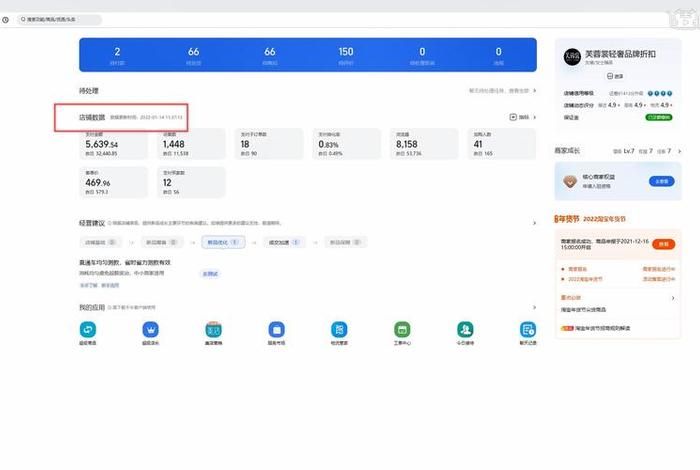Click the cyan refresh-arrows app icon
700x470 pixels.
pos(88,330)
